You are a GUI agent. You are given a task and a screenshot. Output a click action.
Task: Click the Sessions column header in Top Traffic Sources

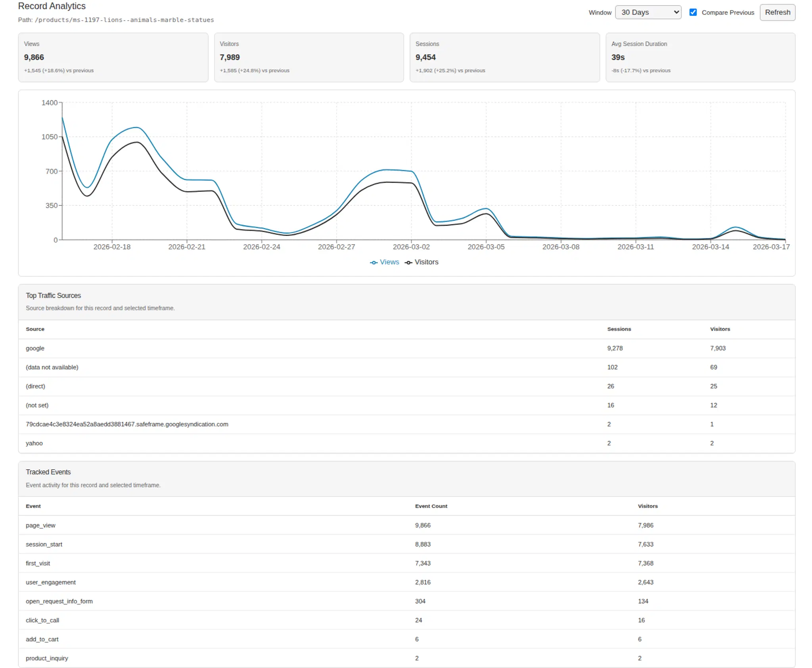pos(619,329)
